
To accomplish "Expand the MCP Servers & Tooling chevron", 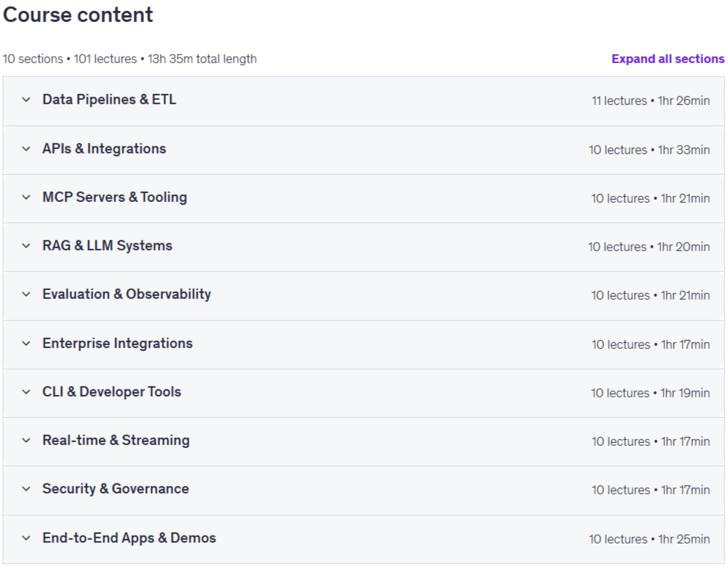I will [26, 198].
